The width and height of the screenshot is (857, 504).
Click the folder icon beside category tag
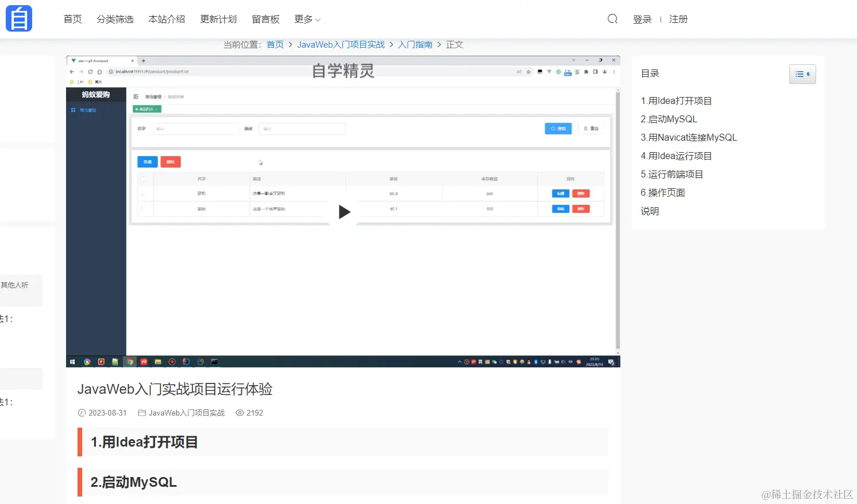point(142,413)
